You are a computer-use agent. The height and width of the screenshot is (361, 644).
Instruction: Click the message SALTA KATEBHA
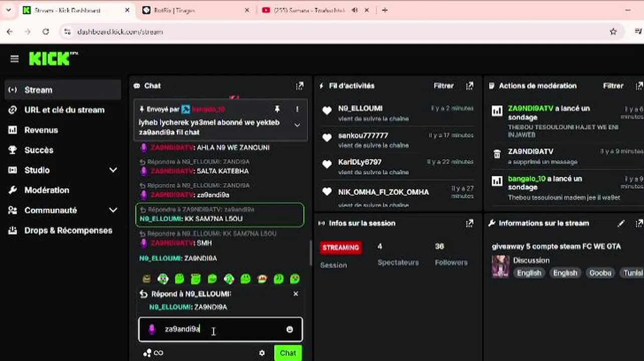pyautogui.click(x=223, y=171)
